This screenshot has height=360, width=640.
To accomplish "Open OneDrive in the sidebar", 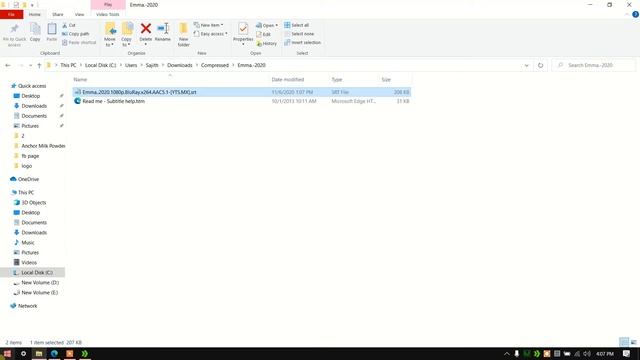I will 28,179.
